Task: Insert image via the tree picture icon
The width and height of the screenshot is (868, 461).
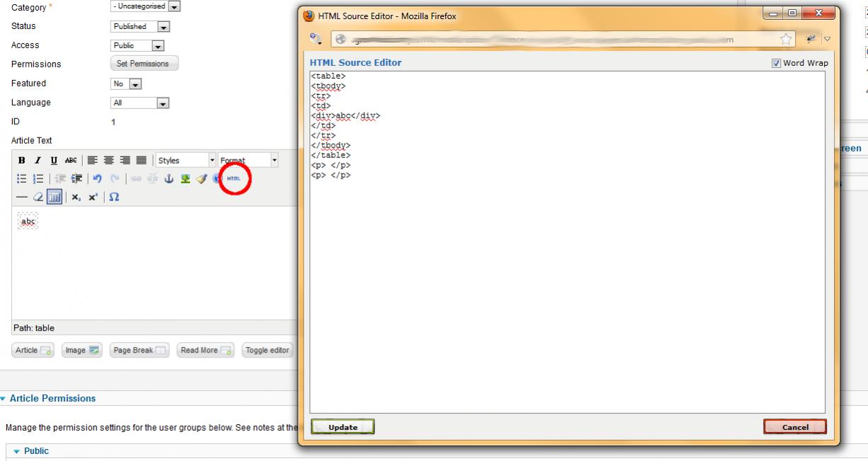Action: 185,179
